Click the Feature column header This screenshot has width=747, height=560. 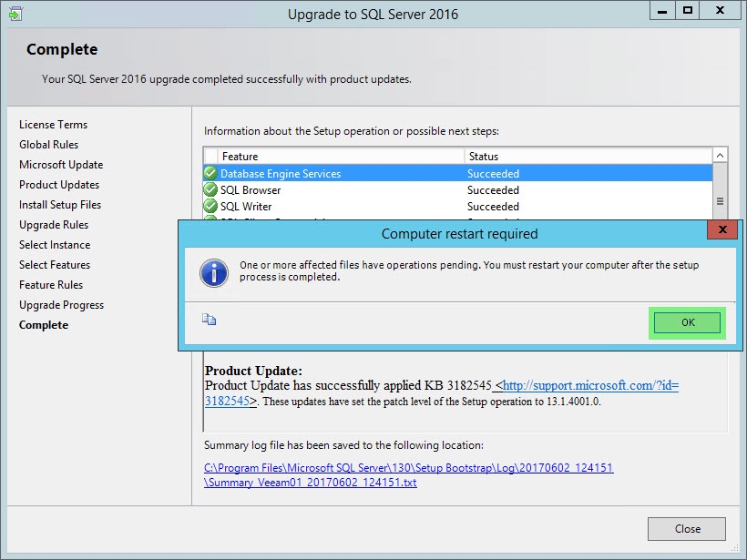pos(341,157)
